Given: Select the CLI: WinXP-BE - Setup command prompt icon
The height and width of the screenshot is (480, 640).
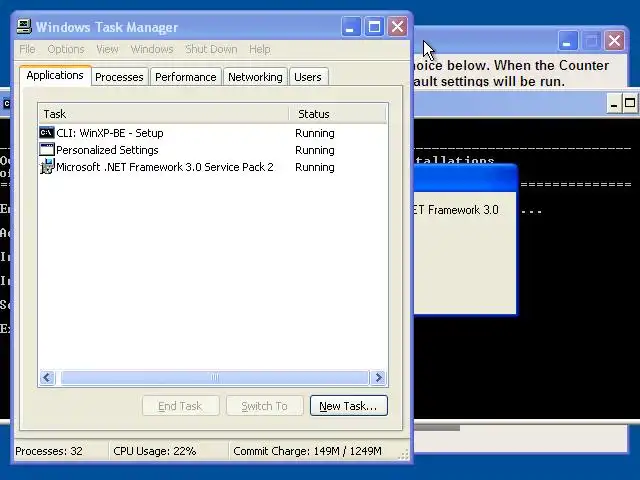Looking at the screenshot, I should click(x=47, y=133).
